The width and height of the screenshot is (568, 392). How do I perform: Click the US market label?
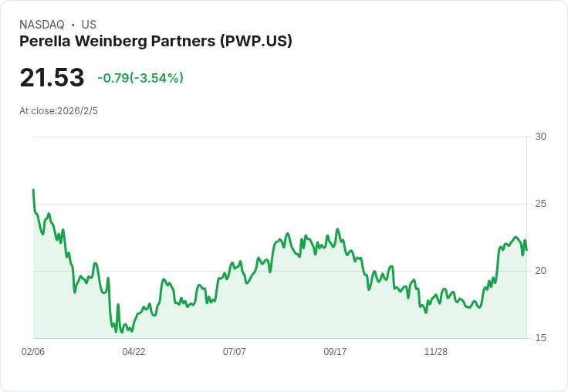89,25
